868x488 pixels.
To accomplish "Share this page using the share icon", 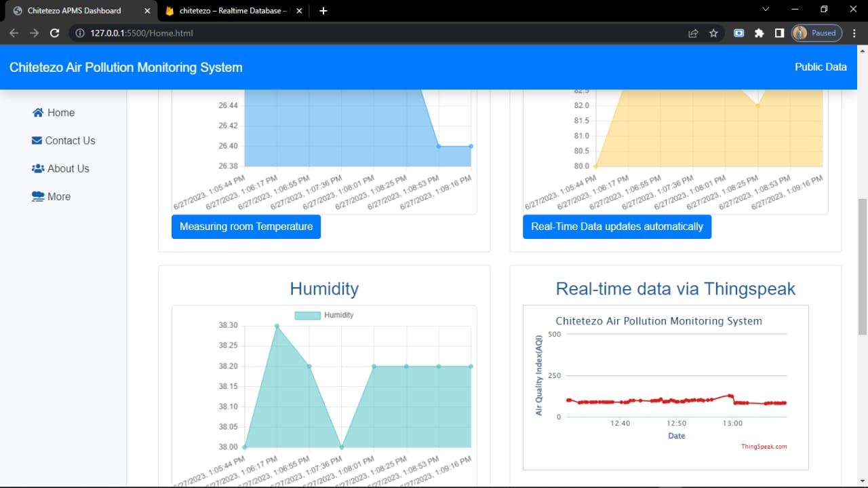I will [693, 33].
